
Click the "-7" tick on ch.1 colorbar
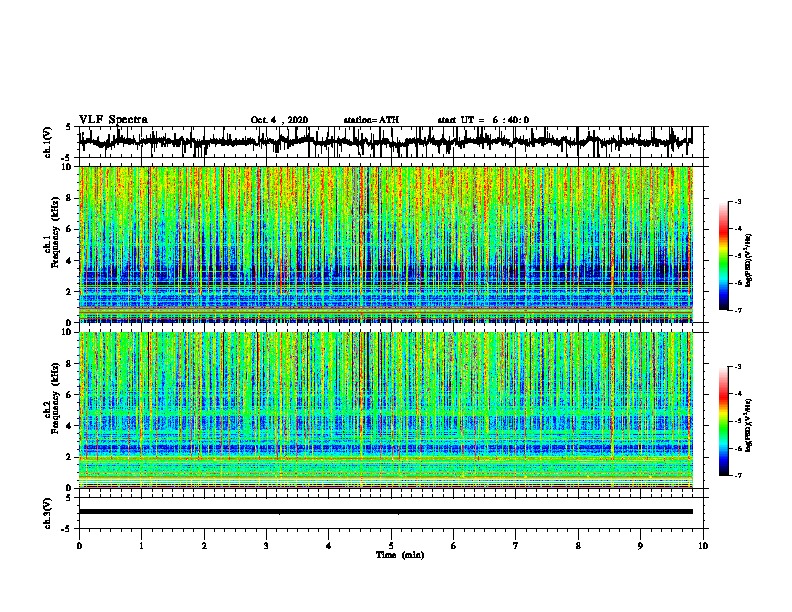point(738,310)
